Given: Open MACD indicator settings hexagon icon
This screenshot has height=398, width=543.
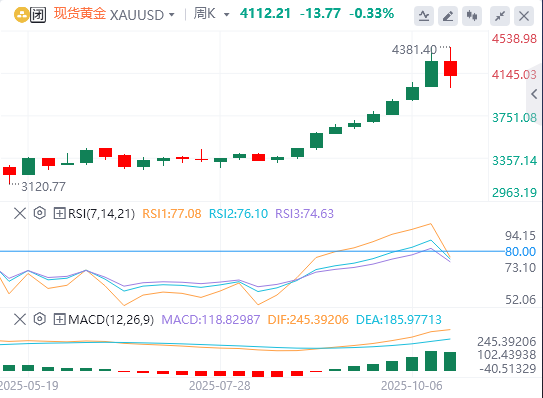Looking at the screenshot, I should tap(40, 319).
